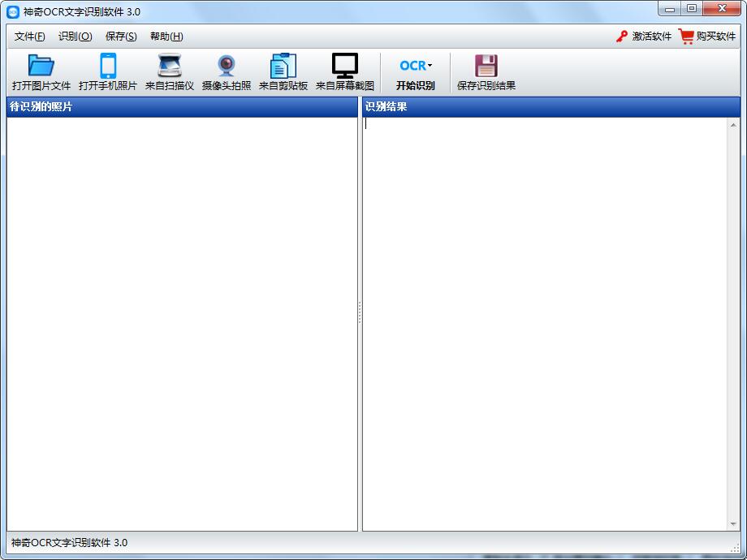Paste an image from the clipboard icon
747x560 pixels.
[283, 66]
